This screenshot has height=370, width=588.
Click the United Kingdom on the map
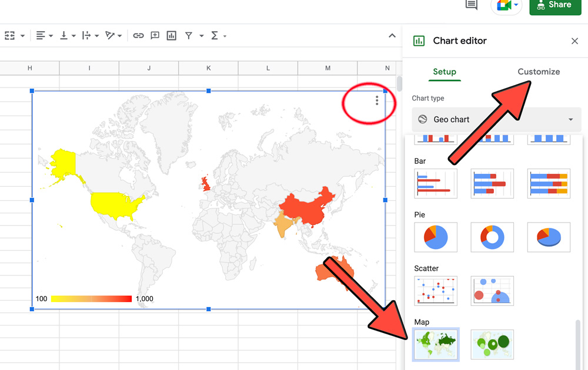click(x=206, y=184)
